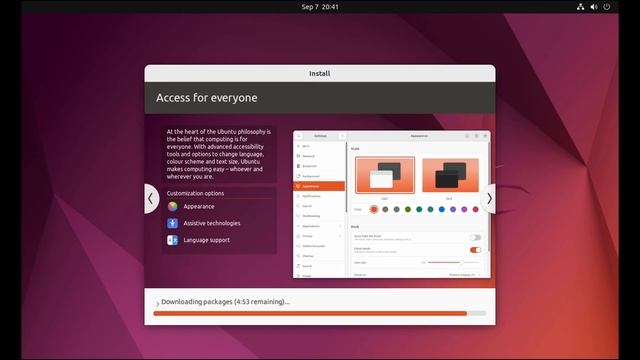640x360 pixels.
Task: Open the volume icon in top bar
Action: [594, 7]
